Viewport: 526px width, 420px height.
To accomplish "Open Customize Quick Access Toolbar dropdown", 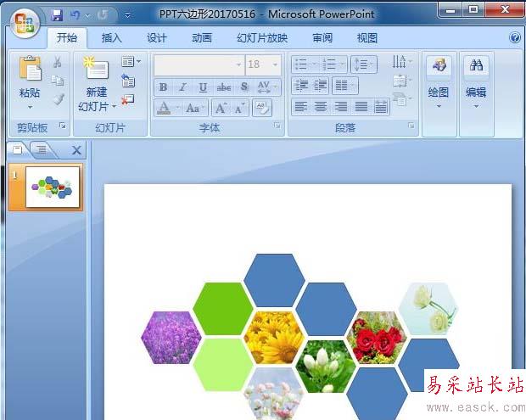I will [127, 15].
